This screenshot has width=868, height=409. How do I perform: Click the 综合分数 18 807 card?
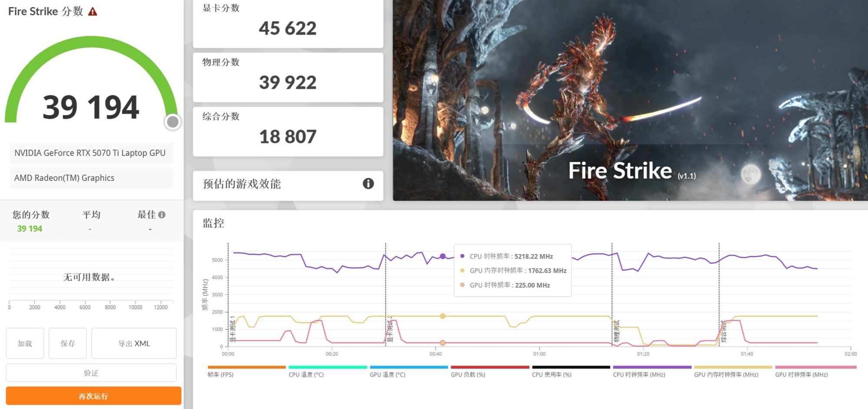tap(288, 131)
